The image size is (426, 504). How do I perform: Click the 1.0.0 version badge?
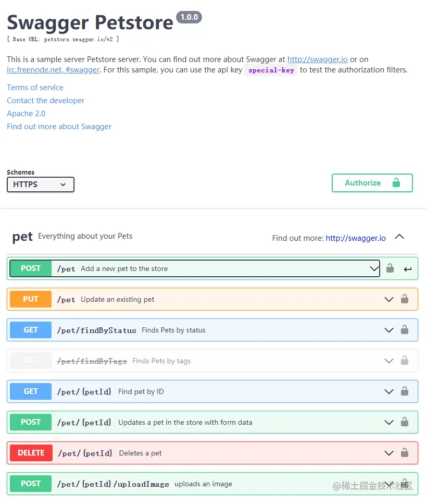pos(189,17)
